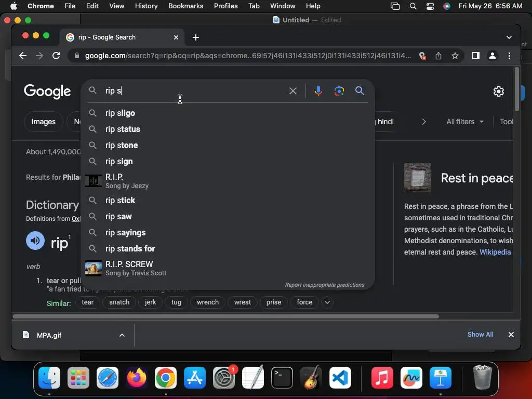Open Launchpad from the dock
Viewport: 532px width, 399px height.
pos(78,378)
